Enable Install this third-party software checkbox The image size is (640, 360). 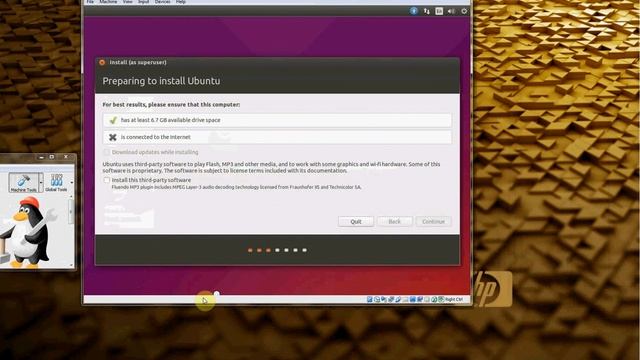(107, 180)
